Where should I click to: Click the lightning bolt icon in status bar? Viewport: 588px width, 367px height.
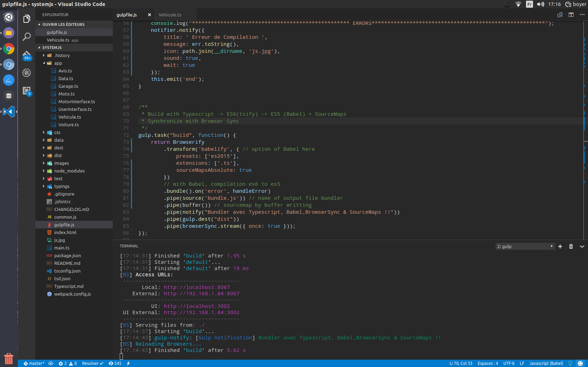[128, 363]
